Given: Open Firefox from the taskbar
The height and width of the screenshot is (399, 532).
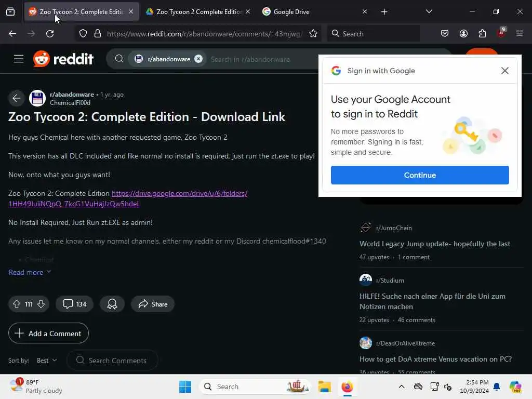Looking at the screenshot, I should (x=347, y=387).
